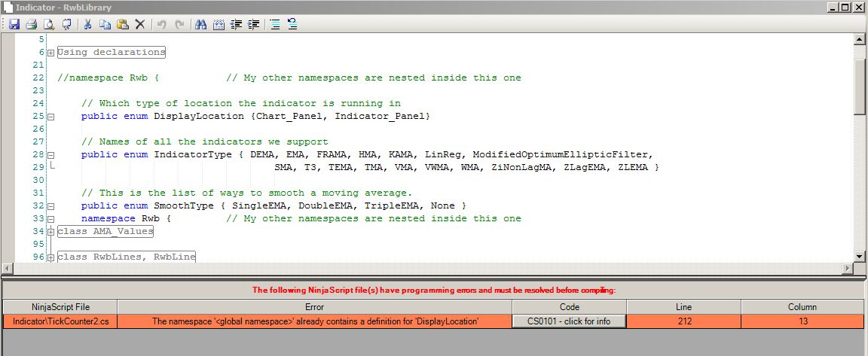Screen dimensions: 868x356
Task: Cut selected text with the scissors icon
Action: pos(87,24)
